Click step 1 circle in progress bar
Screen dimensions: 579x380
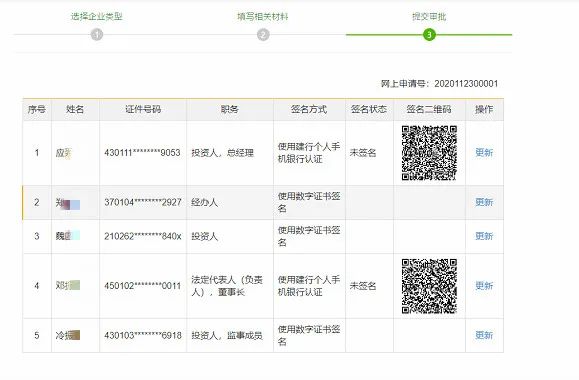click(97, 35)
